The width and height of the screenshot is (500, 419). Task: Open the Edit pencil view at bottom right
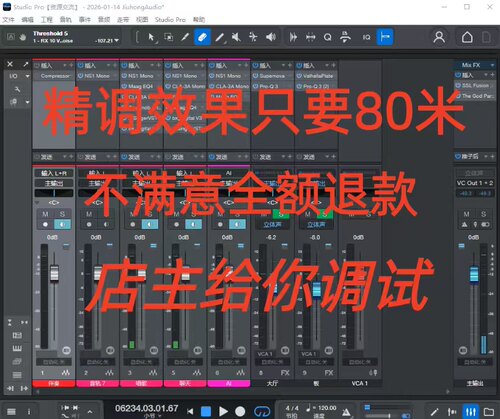pos(434,412)
